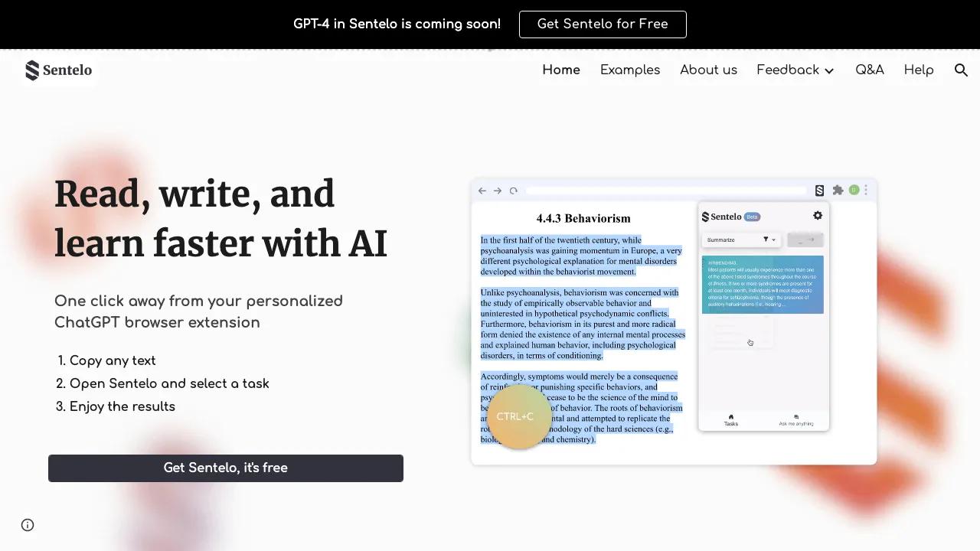The width and height of the screenshot is (980, 551).
Task: Click the 'Copy any text' list item
Action: 113,361
